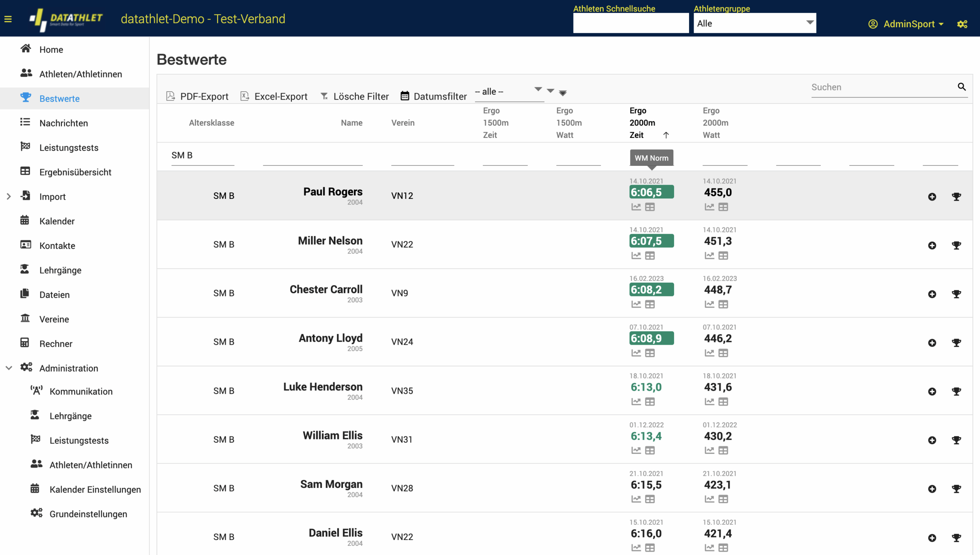Viewport: 980px width, 555px height.
Task: Add a new best value for Sam Morgan
Action: point(932,488)
